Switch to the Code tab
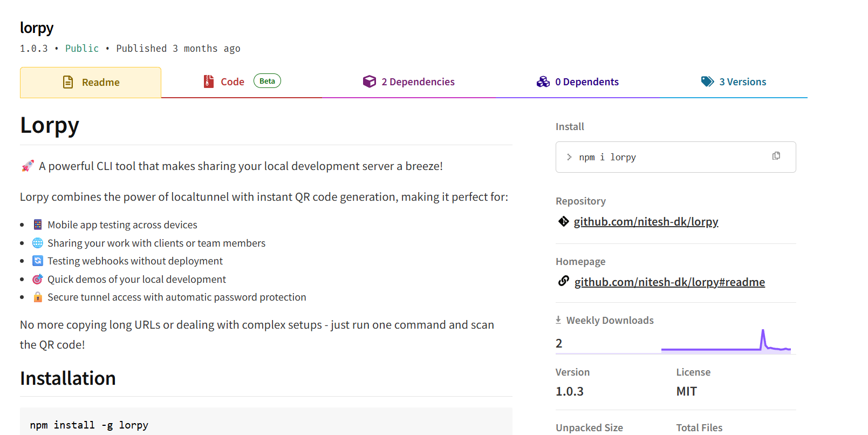The width and height of the screenshot is (868, 435). pos(233,82)
